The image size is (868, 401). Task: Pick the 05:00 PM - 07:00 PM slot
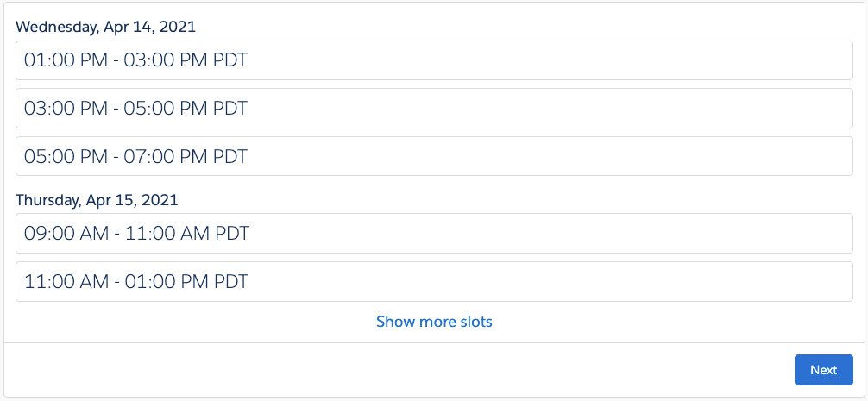point(434,157)
